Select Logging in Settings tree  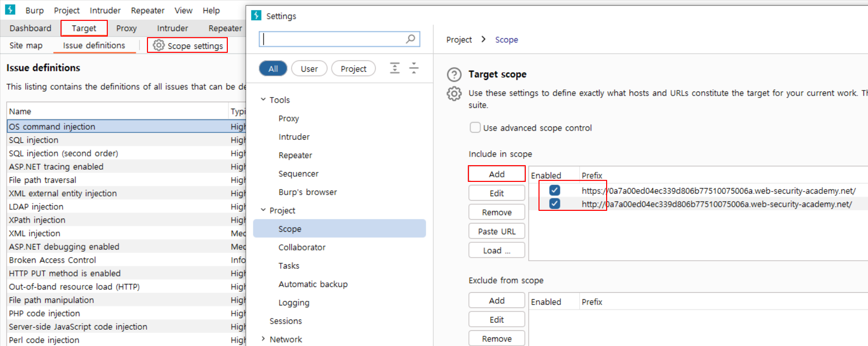[x=294, y=302]
